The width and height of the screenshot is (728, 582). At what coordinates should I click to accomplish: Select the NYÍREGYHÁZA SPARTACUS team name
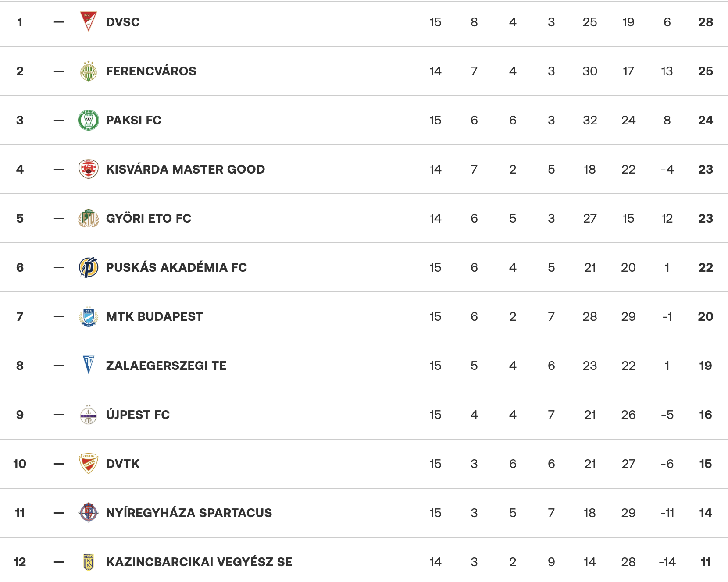pyautogui.click(x=189, y=513)
